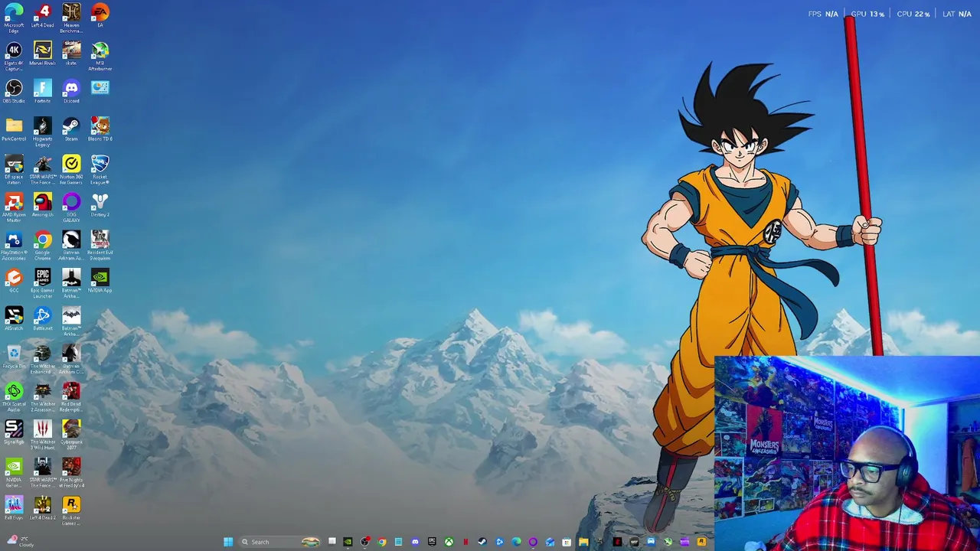Open the AISnatch desktop shortcut
The image size is (980, 551).
[x=14, y=318]
